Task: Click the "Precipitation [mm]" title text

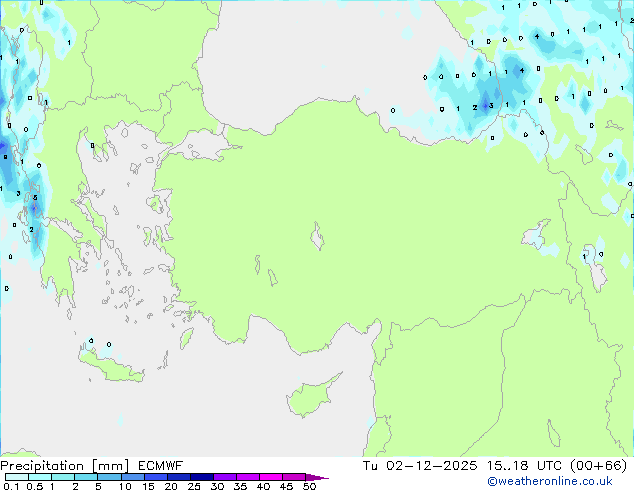Action: click(65, 466)
